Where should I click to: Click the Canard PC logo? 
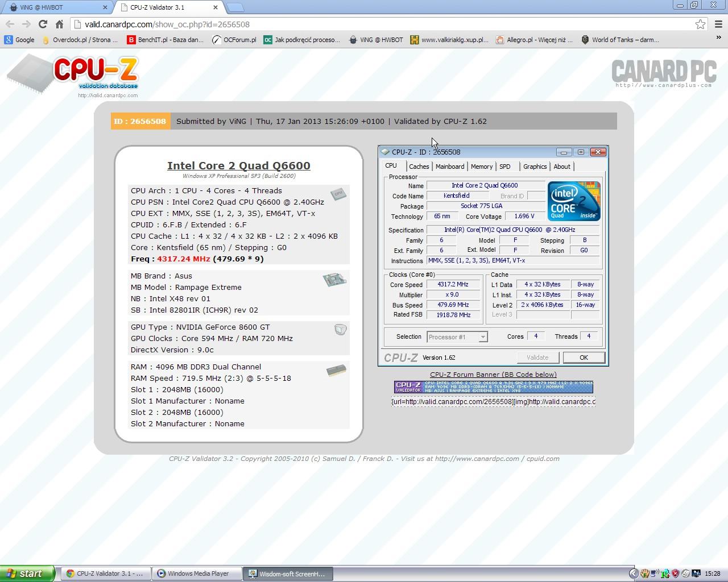click(663, 73)
